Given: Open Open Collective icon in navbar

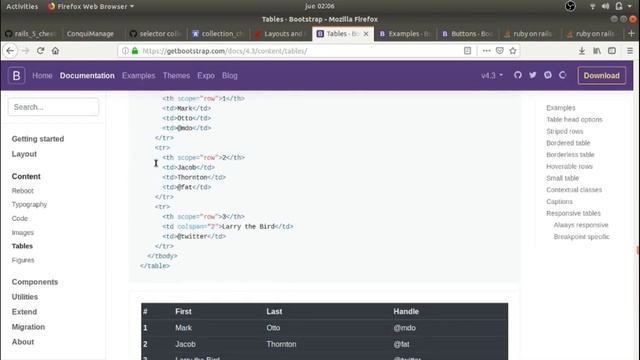Looking at the screenshot, I should [562, 75].
